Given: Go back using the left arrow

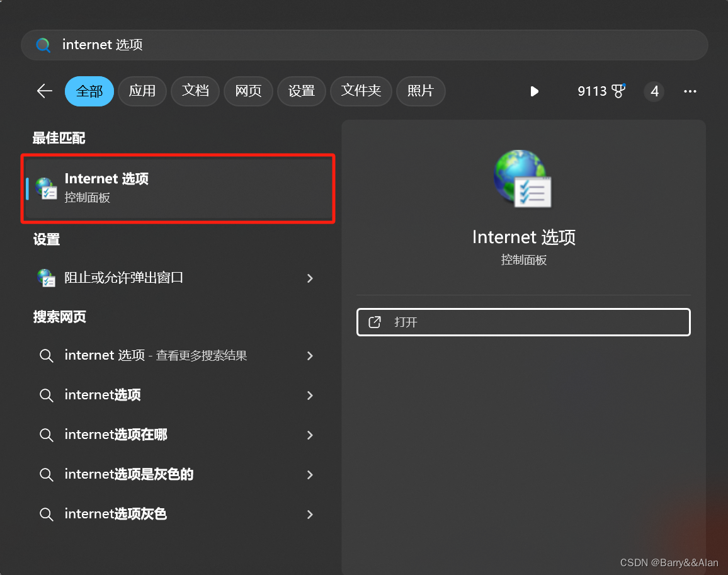Looking at the screenshot, I should (45, 91).
